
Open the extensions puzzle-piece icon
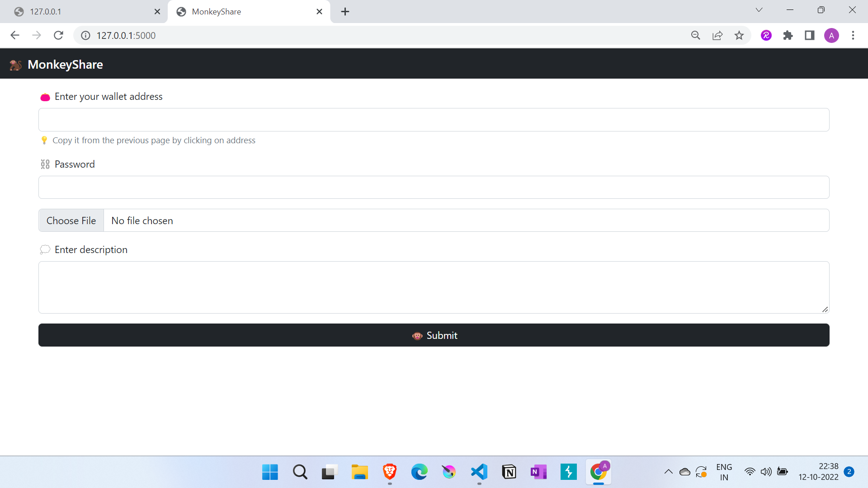coord(788,35)
